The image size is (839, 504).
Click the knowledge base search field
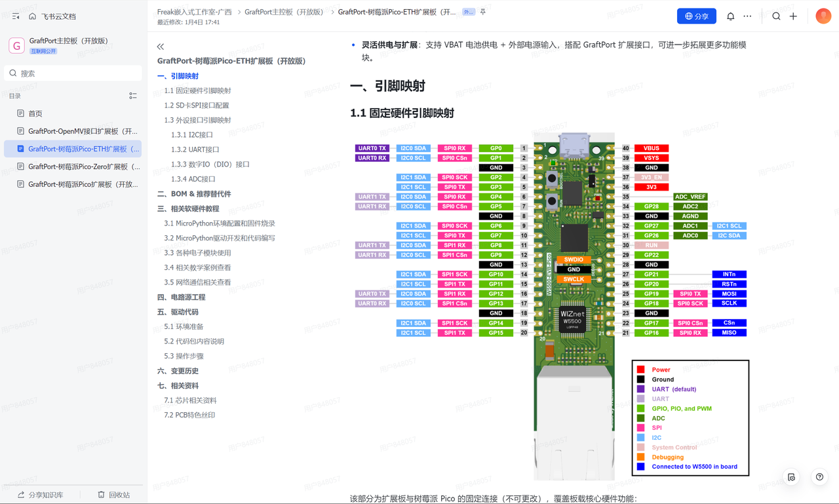(x=73, y=73)
